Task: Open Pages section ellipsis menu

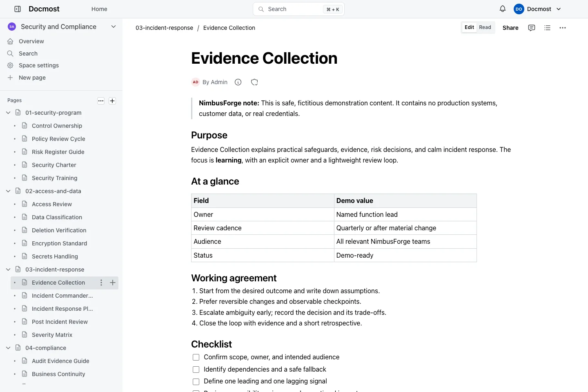Action: 101,101
